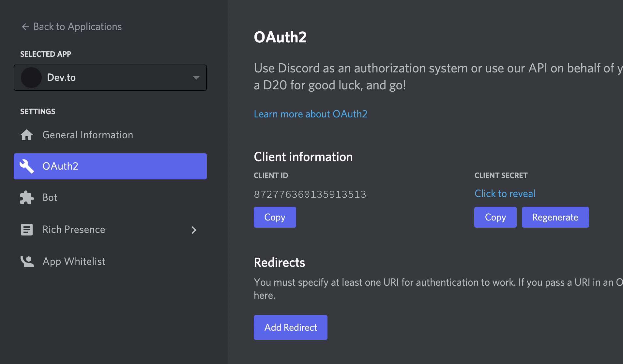Click the App Whitelist person icon
Viewport: 623px width, 364px height.
point(27,262)
